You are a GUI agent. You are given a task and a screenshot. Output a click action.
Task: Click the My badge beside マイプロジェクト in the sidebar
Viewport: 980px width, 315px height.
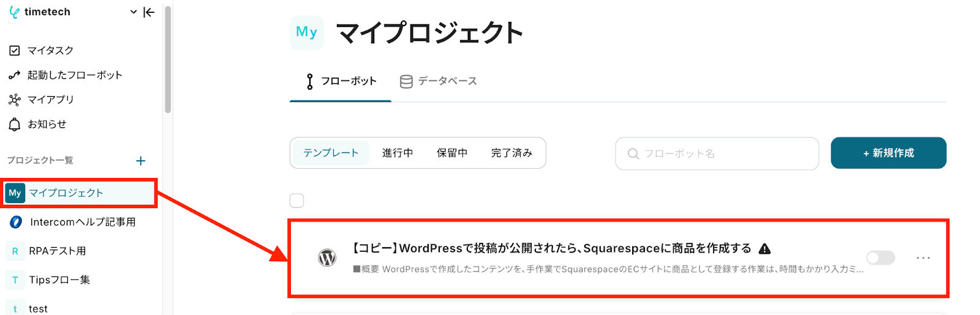15,193
